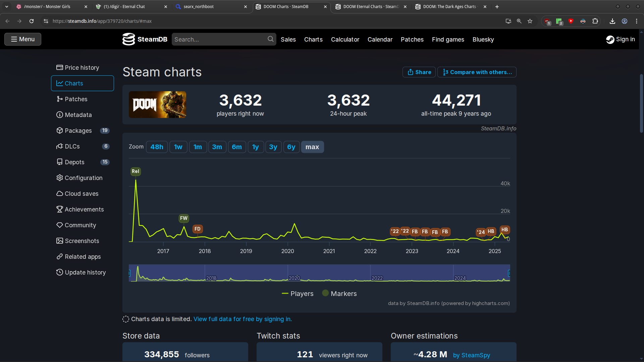The image size is (644, 362).
Task: Open the browser extensions puzzle icon
Action: click(595, 21)
